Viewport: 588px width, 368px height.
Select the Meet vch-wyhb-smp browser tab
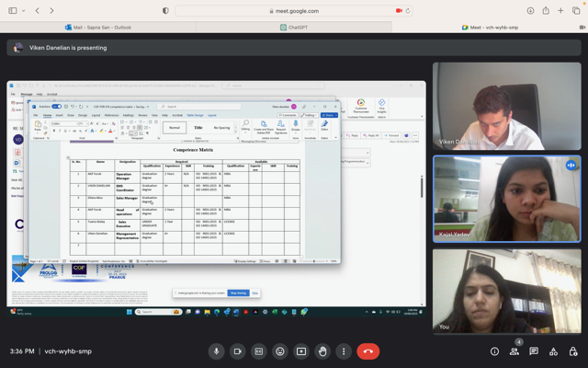click(490, 28)
